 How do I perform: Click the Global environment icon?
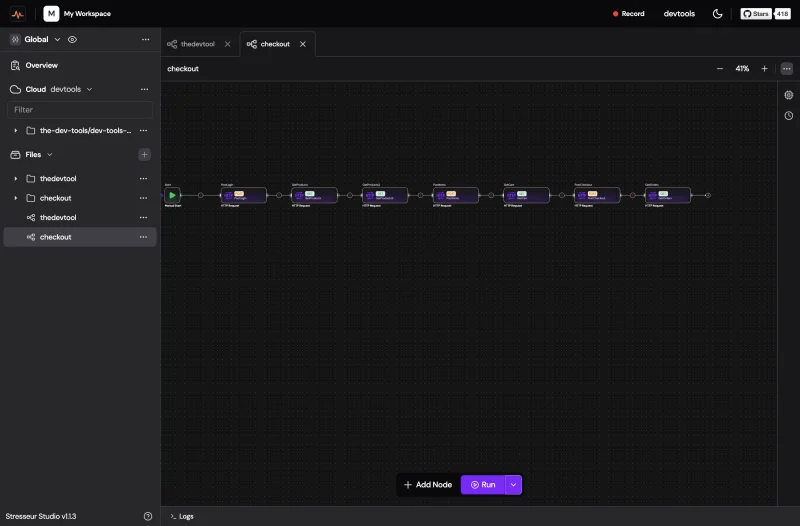point(15,39)
